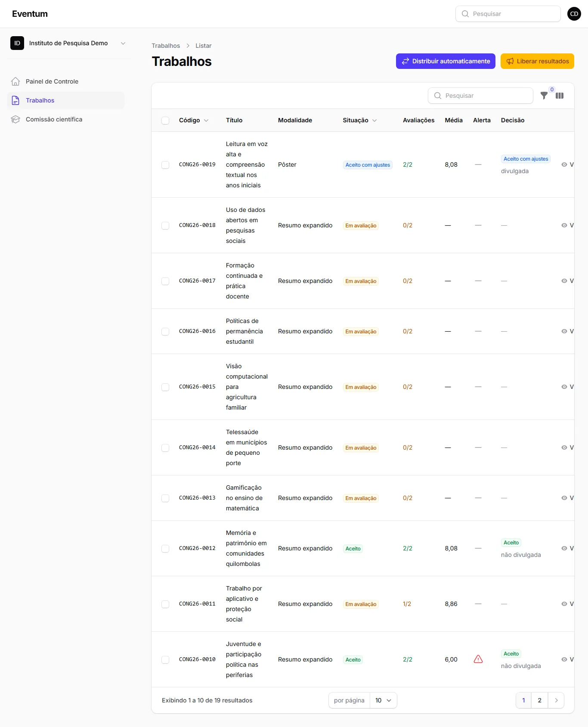Select all rows with header checkbox

click(165, 121)
